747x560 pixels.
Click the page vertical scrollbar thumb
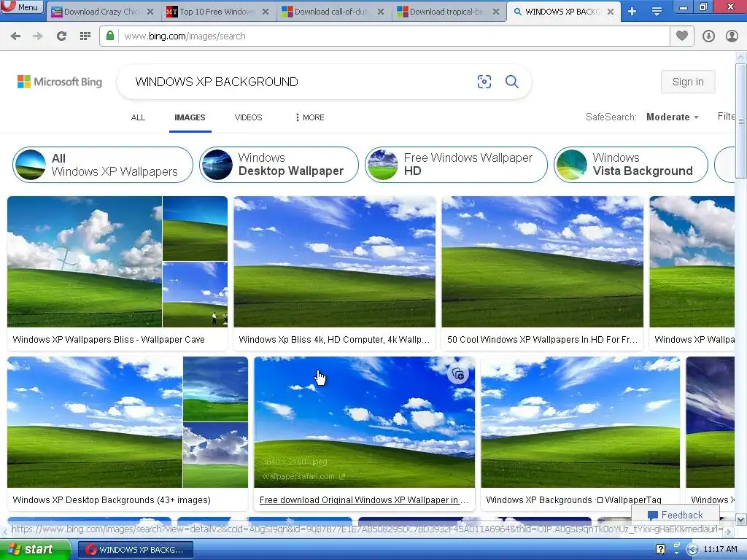pos(741,122)
